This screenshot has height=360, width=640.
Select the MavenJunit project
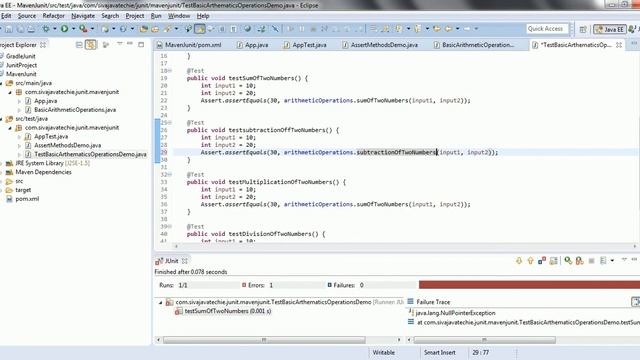[x=21, y=74]
